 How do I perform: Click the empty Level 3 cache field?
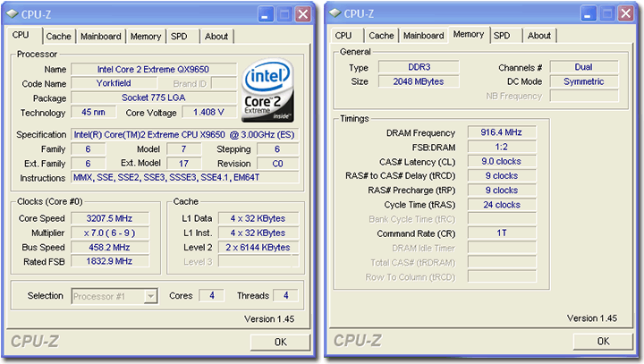tap(258, 261)
